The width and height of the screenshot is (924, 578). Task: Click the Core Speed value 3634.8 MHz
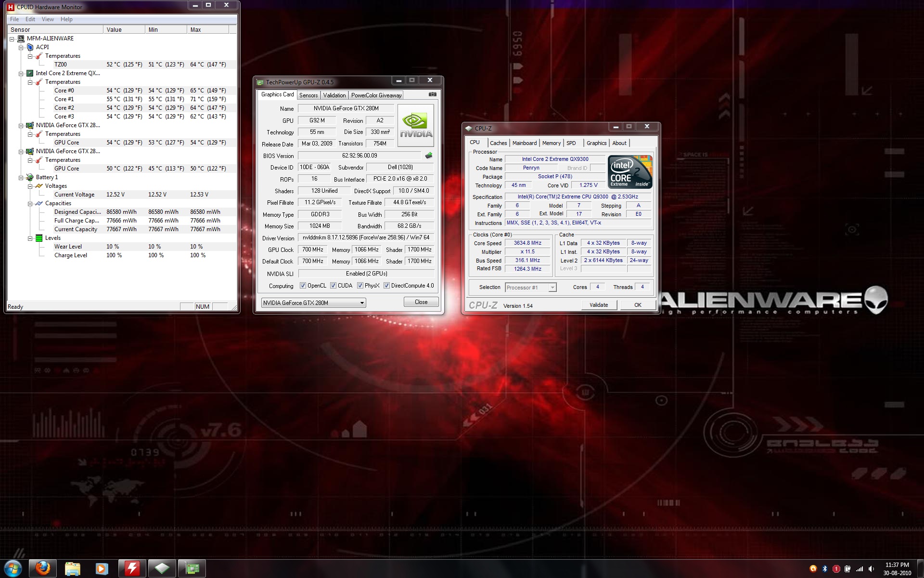[527, 243]
